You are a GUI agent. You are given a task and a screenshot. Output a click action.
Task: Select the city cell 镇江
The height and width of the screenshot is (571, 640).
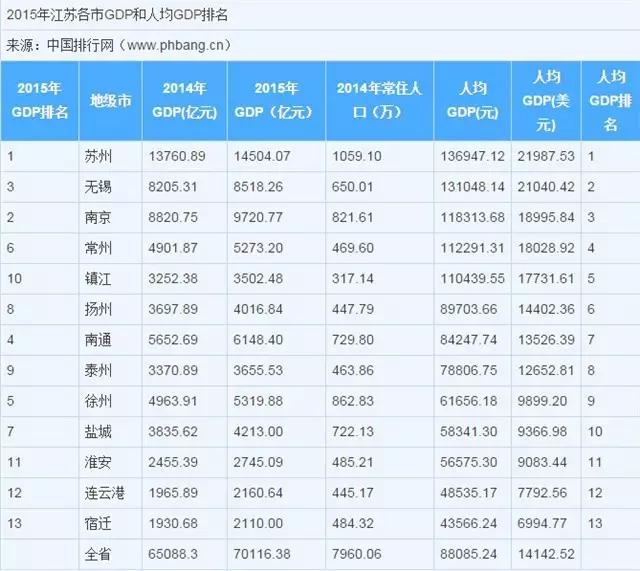tap(98, 278)
